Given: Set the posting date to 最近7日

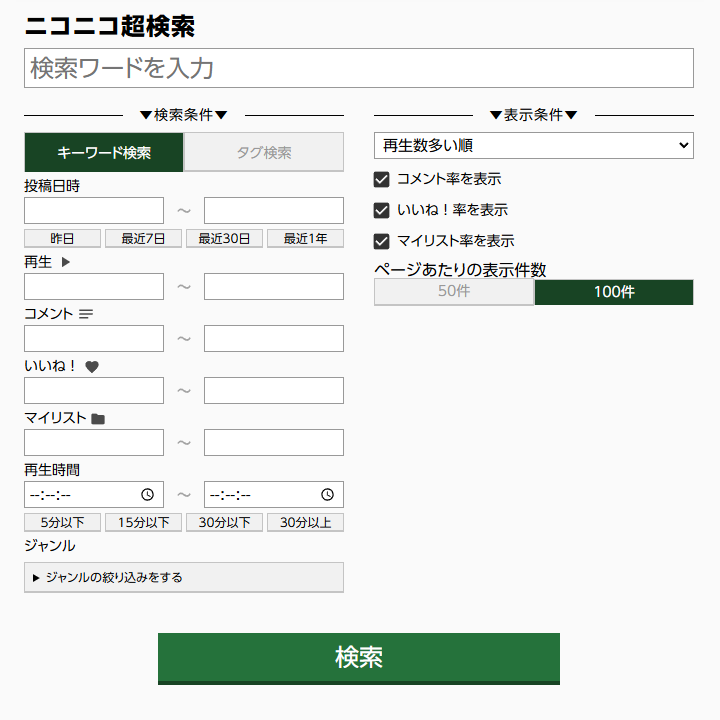Looking at the screenshot, I should pos(143,238).
